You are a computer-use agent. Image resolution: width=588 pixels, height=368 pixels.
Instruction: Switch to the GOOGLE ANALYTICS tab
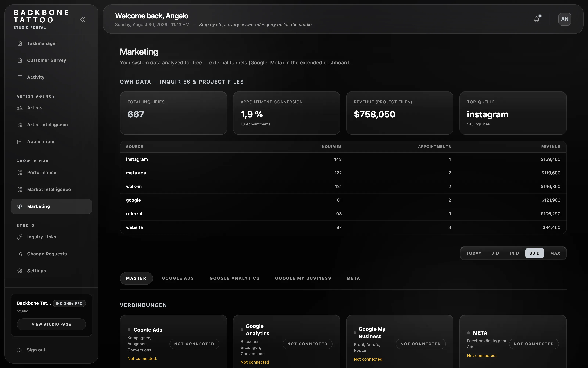[234, 278]
